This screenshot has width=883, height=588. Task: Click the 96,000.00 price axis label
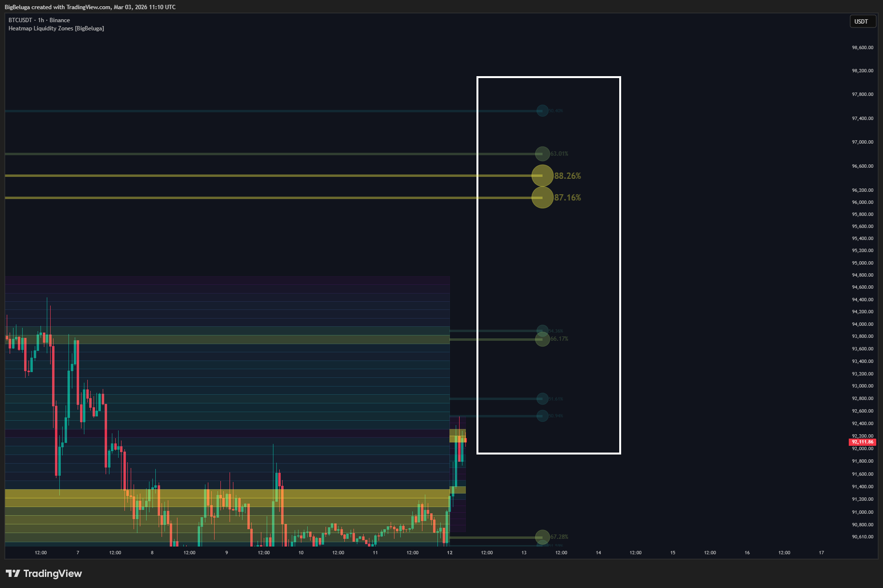862,202
